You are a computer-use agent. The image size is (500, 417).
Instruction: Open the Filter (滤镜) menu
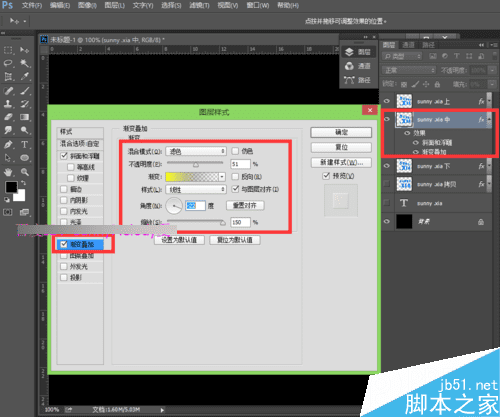pyautogui.click(x=199, y=5)
